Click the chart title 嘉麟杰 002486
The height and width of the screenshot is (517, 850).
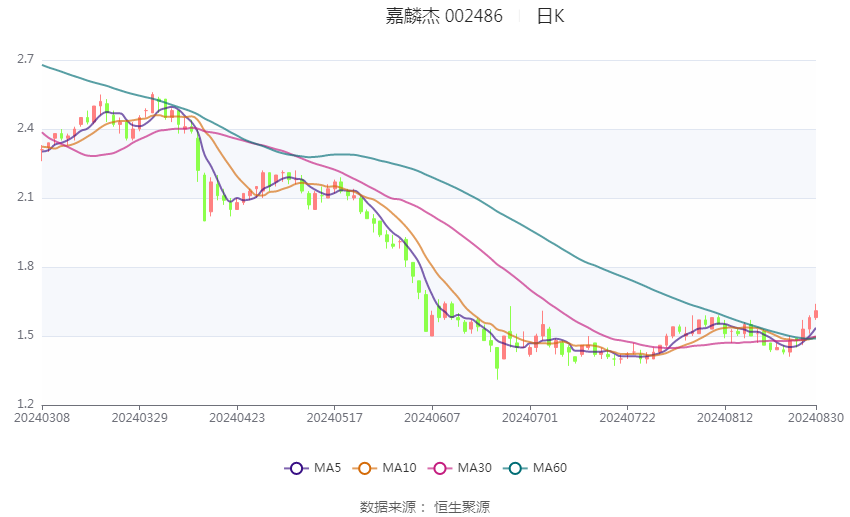(444, 16)
